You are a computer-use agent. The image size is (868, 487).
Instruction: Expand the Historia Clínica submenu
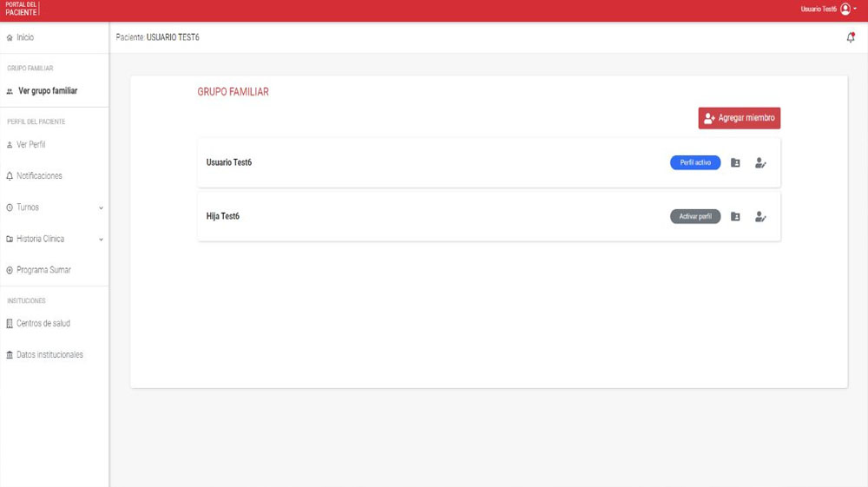pos(101,240)
